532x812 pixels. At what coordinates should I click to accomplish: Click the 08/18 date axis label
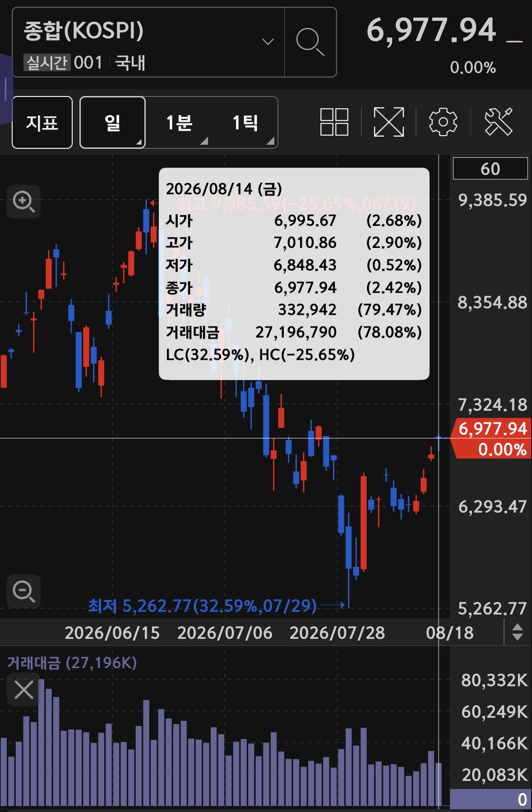(450, 633)
